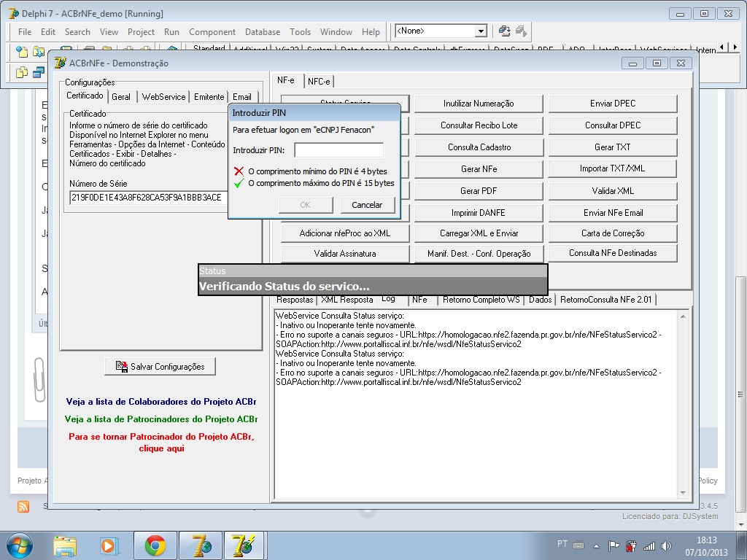Switch to the Delphi 7 IDE taskbar icon
The width and height of the screenshot is (747, 560).
click(x=201, y=545)
